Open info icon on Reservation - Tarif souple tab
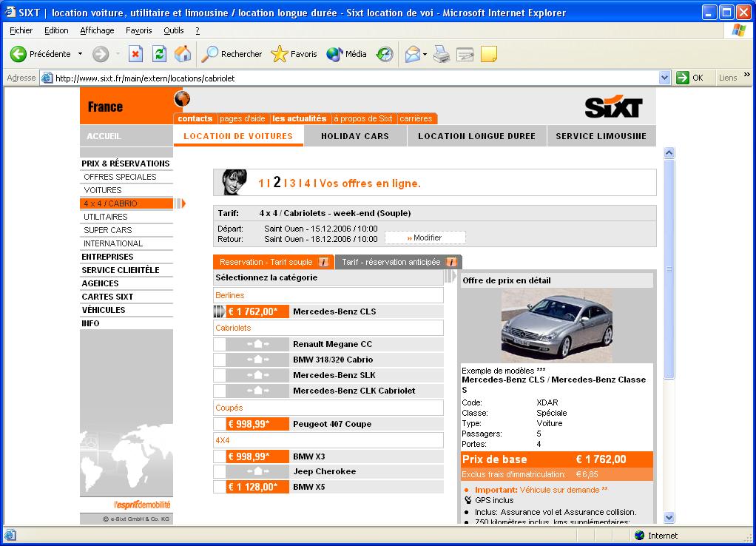The width and height of the screenshot is (756, 546). [x=323, y=262]
